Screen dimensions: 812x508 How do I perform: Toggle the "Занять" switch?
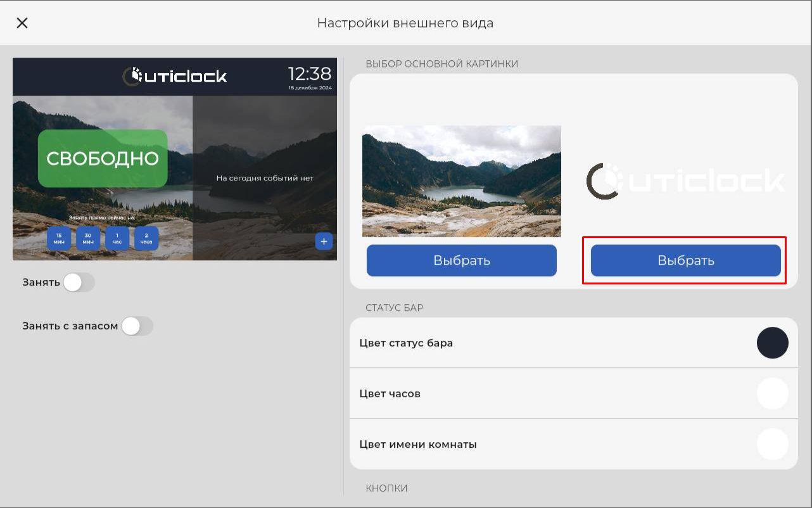tap(79, 283)
